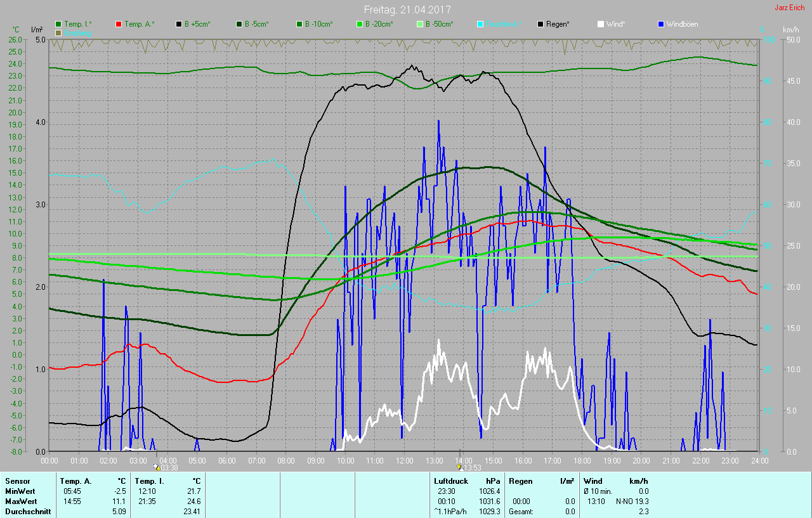Select the Durchschnitt row label

click(28, 512)
